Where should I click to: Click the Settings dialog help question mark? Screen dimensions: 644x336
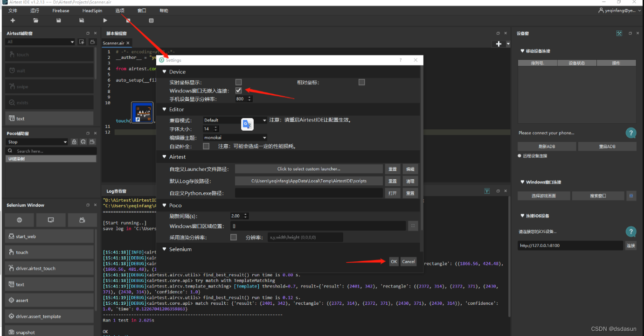point(400,60)
